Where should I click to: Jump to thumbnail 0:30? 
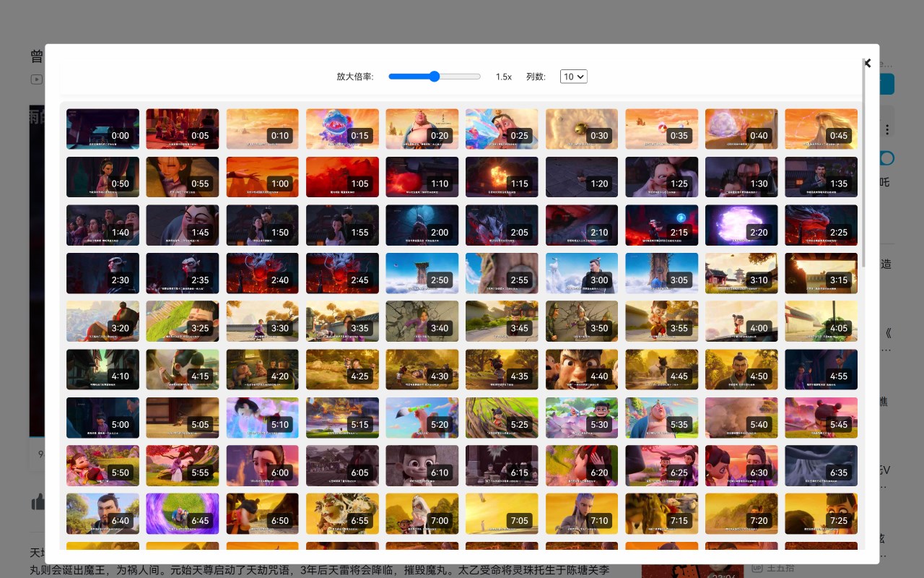(582, 129)
